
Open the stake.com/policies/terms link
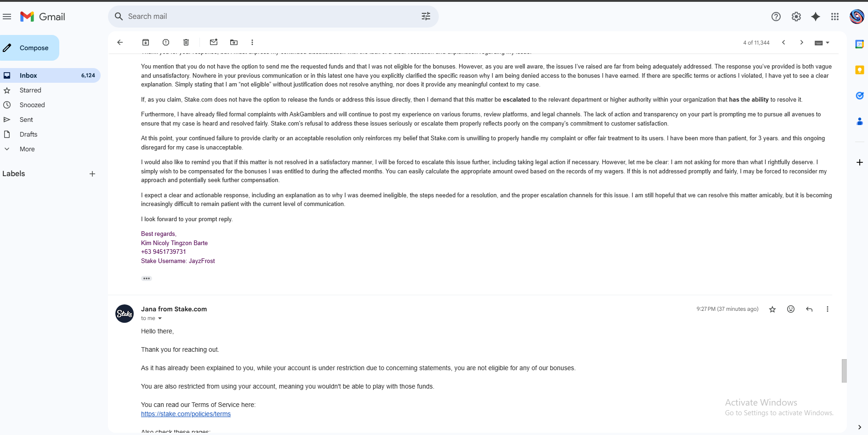(186, 414)
